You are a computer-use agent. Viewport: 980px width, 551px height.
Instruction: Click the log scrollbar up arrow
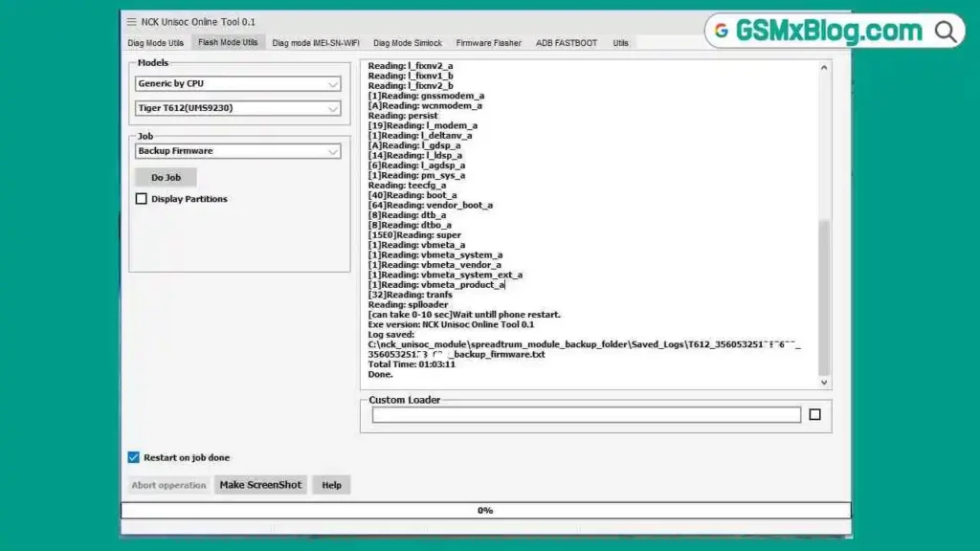click(x=824, y=68)
